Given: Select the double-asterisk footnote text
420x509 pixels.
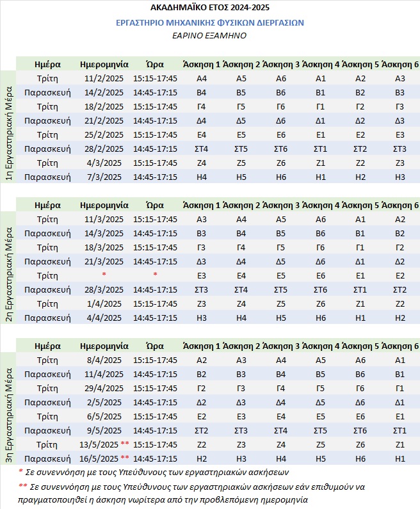Looking at the screenshot, I should coord(191,493).
